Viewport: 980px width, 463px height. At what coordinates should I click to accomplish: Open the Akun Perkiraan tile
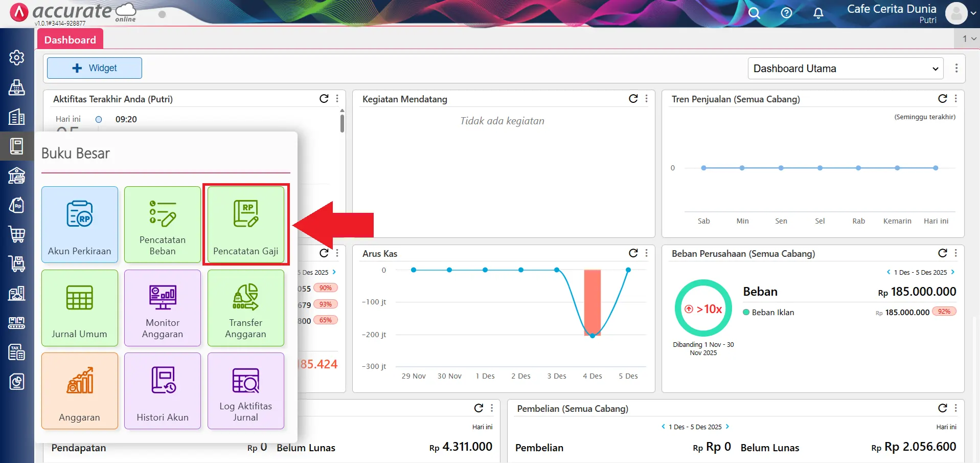coord(80,225)
